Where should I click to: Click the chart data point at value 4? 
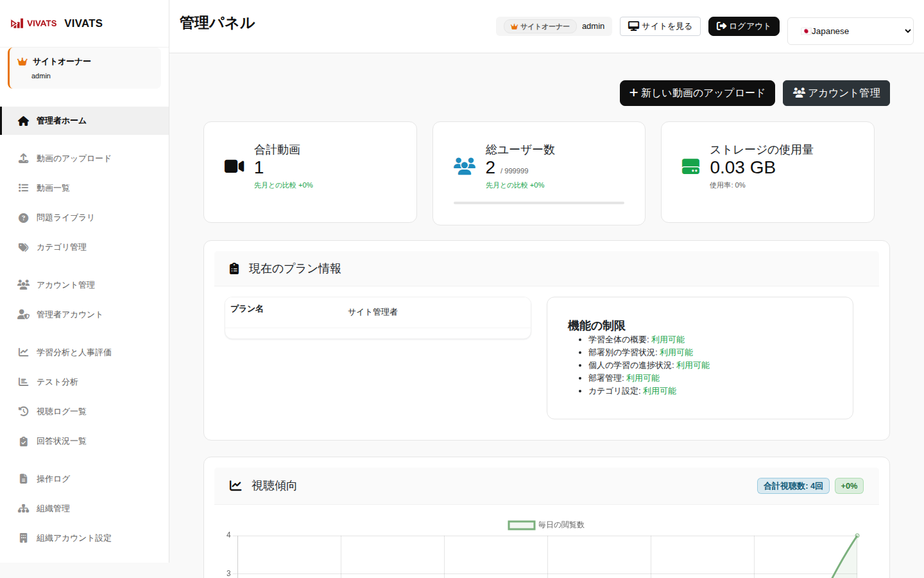857,536
